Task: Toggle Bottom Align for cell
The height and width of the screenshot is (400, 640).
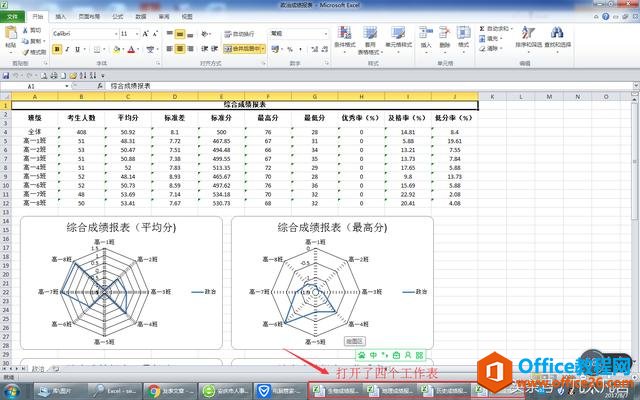Action: (x=190, y=34)
